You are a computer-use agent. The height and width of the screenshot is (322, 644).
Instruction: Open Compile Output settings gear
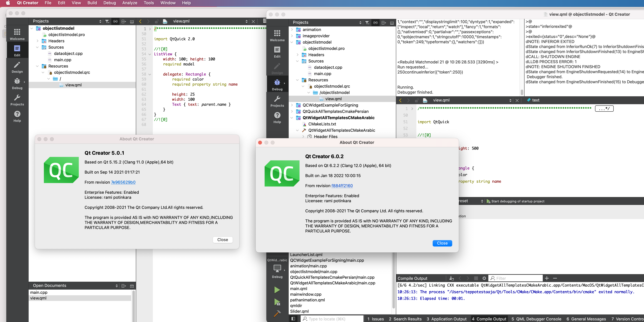(484, 278)
